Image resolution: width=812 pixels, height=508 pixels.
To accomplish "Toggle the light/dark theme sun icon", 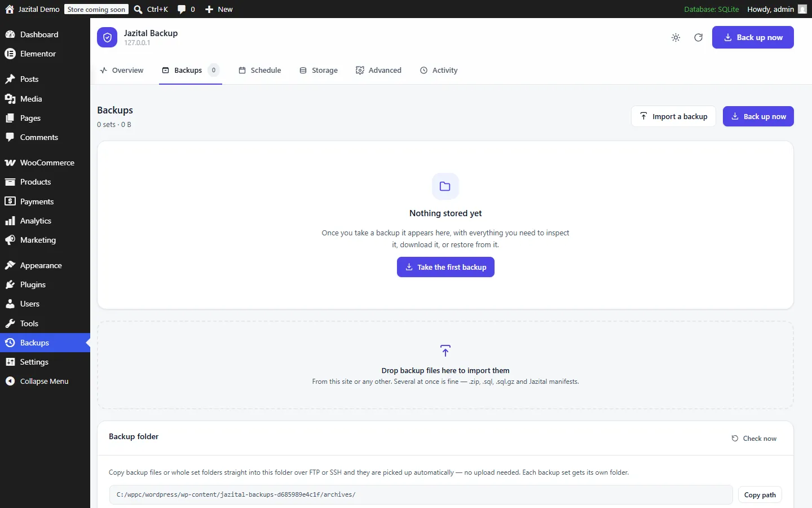I will [676, 38].
